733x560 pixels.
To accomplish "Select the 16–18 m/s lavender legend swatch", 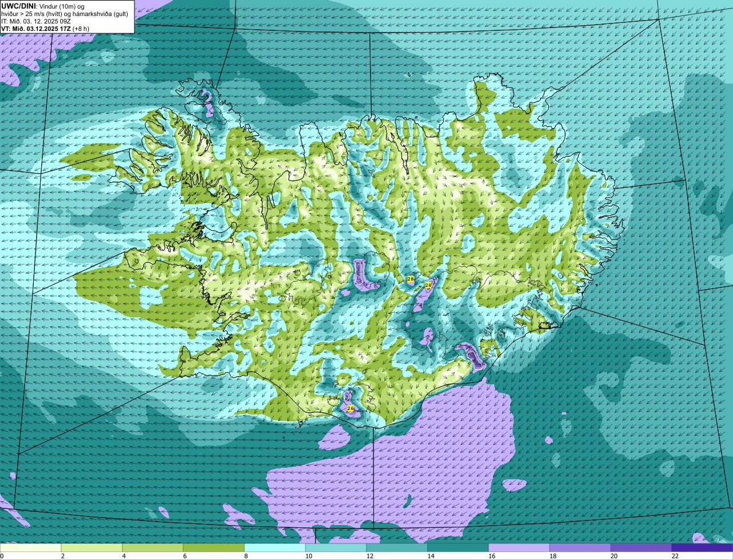I will pos(519,548).
